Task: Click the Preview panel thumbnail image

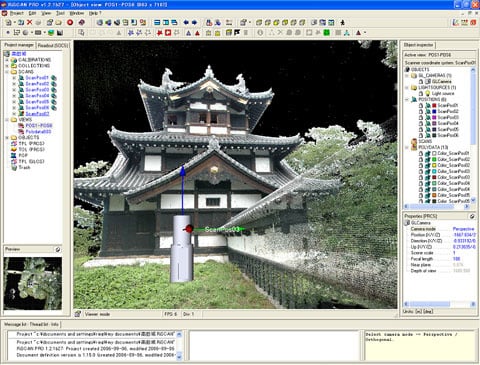Action: coord(33,283)
